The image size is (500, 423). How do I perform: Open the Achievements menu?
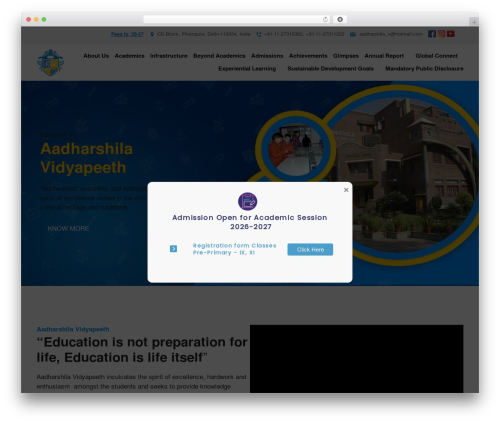click(x=308, y=56)
